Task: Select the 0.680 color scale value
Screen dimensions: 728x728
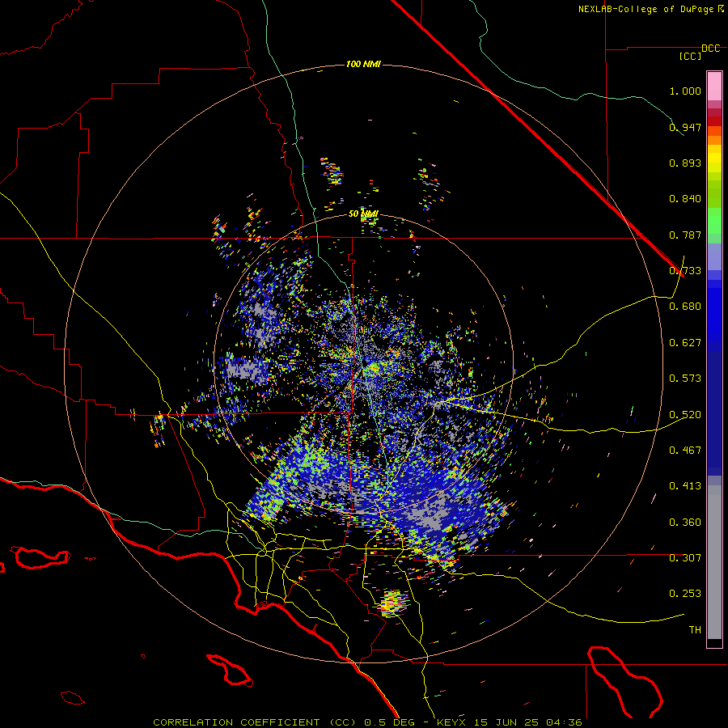Action: point(685,307)
